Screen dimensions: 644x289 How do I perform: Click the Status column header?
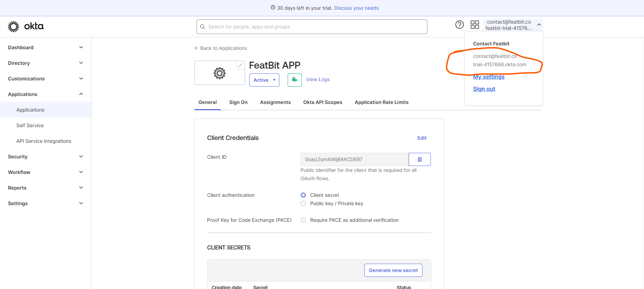(404, 287)
